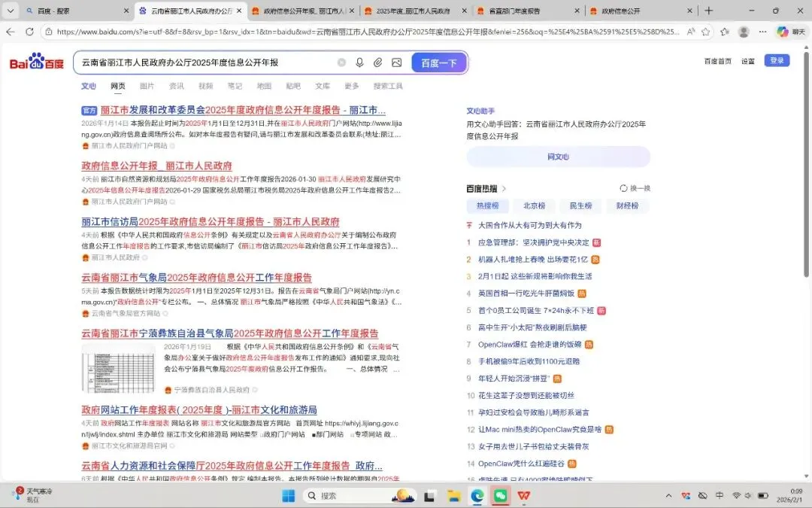Open Task View on taskbar
This screenshot has width=812, height=508.
[429, 496]
